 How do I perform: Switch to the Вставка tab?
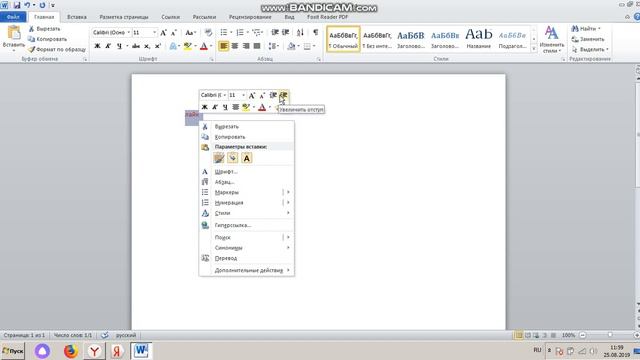(x=77, y=17)
